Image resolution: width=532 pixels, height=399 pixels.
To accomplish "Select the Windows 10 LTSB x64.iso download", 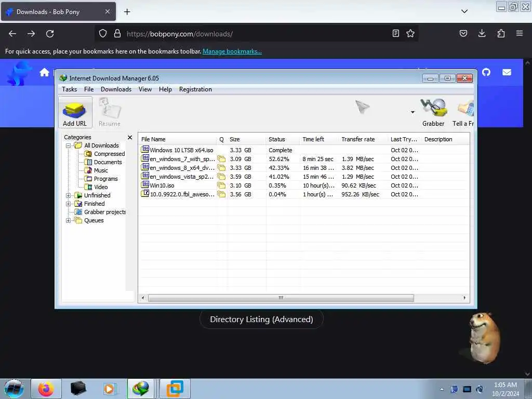I will pyautogui.click(x=303, y=150).
